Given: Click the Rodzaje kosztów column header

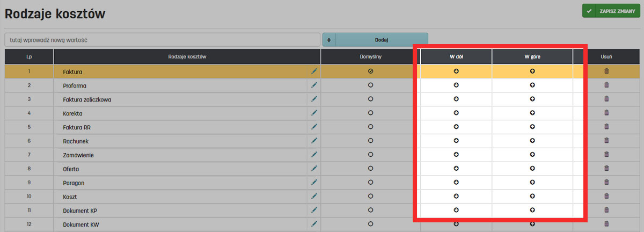Looking at the screenshot, I should click(x=187, y=56).
